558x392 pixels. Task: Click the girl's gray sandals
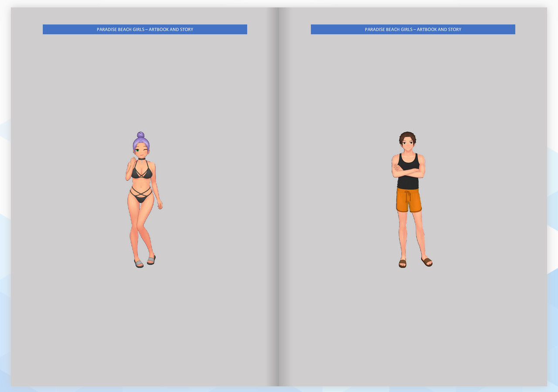tap(145, 261)
